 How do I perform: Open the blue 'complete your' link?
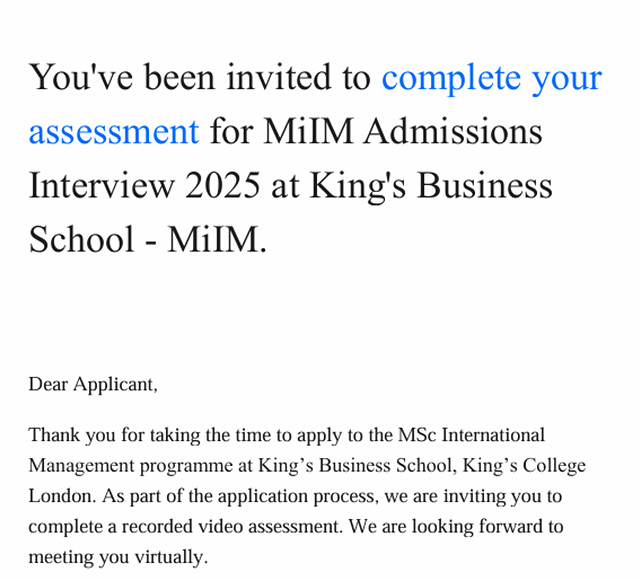pos(491,78)
